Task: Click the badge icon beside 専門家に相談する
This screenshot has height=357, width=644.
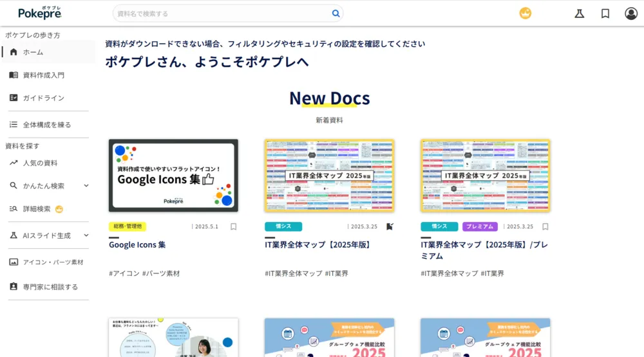Action: (x=14, y=286)
